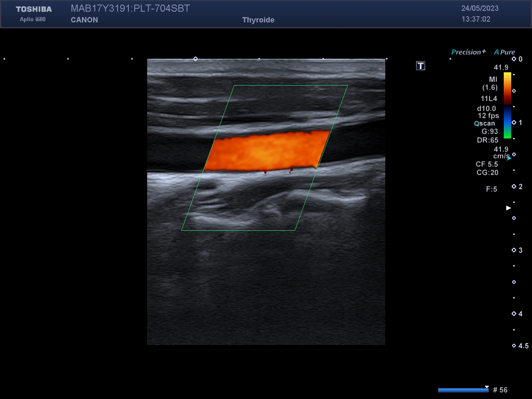Select the 11L4 transducer label
Image resolution: width=532 pixels, height=399 pixels.
489,99
